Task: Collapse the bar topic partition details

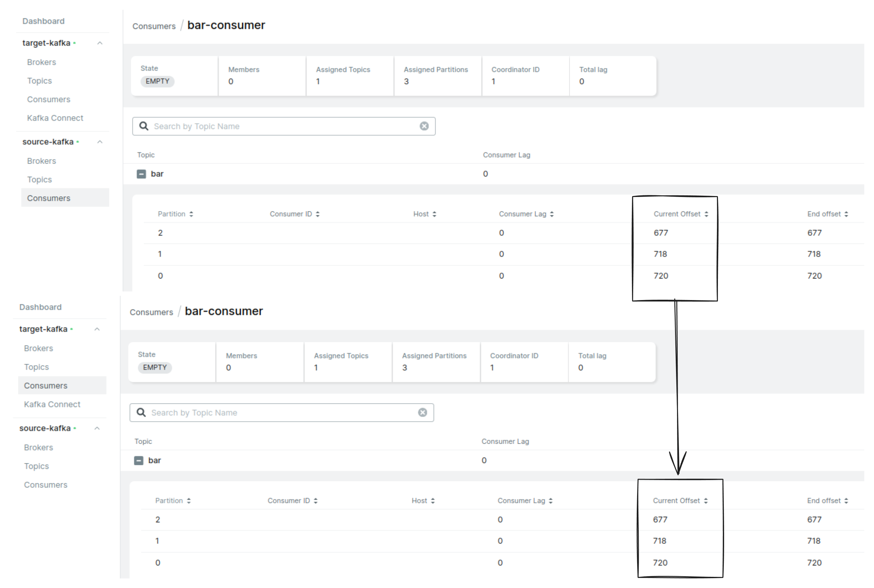Action: coord(141,174)
